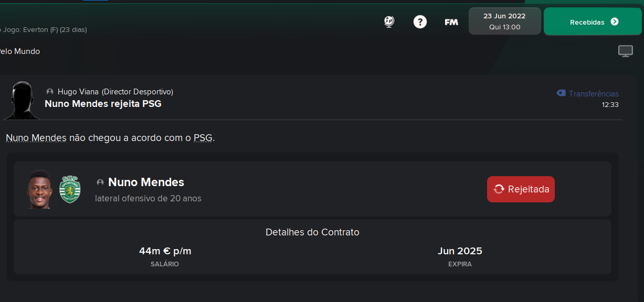The width and height of the screenshot is (644, 302).
Task: Click the monitor display icon
Action: tap(625, 51)
